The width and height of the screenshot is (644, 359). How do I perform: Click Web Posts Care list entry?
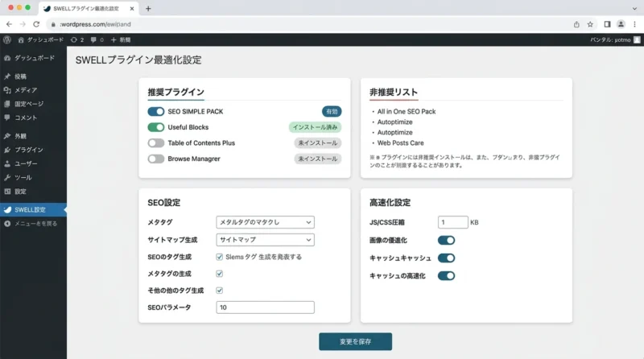(400, 143)
